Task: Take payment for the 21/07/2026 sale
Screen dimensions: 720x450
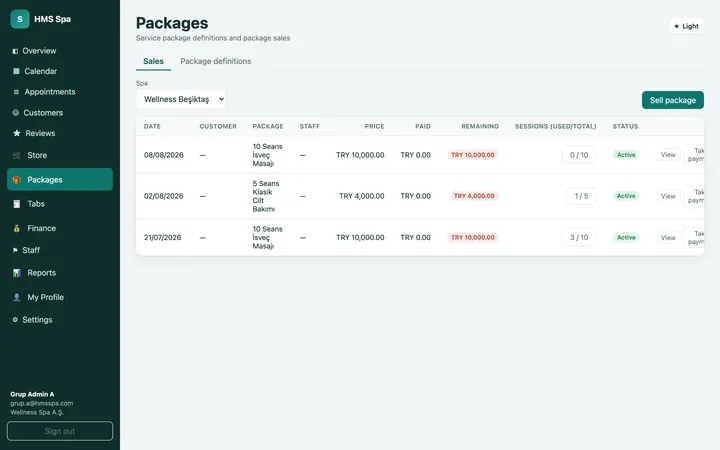Action: coord(694,237)
